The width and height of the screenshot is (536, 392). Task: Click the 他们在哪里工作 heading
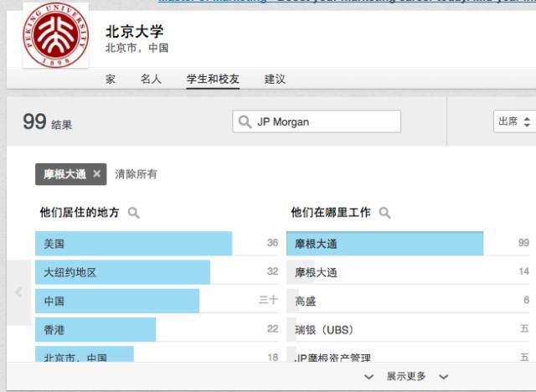(x=331, y=212)
